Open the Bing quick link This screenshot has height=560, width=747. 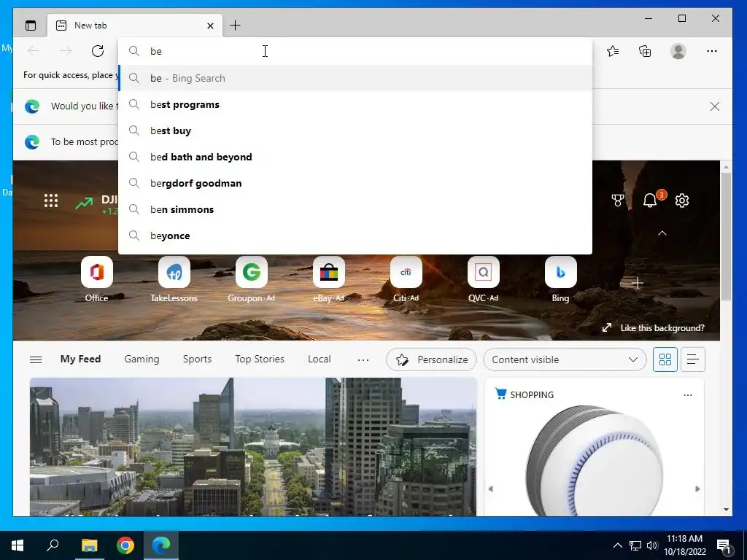tap(561, 279)
